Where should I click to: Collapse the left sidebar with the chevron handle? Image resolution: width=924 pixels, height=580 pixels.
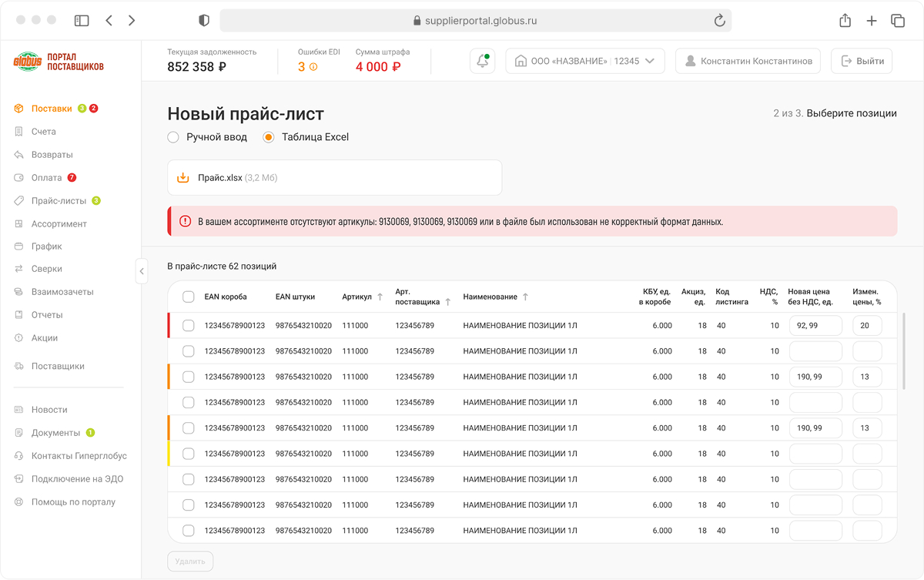[x=142, y=271]
